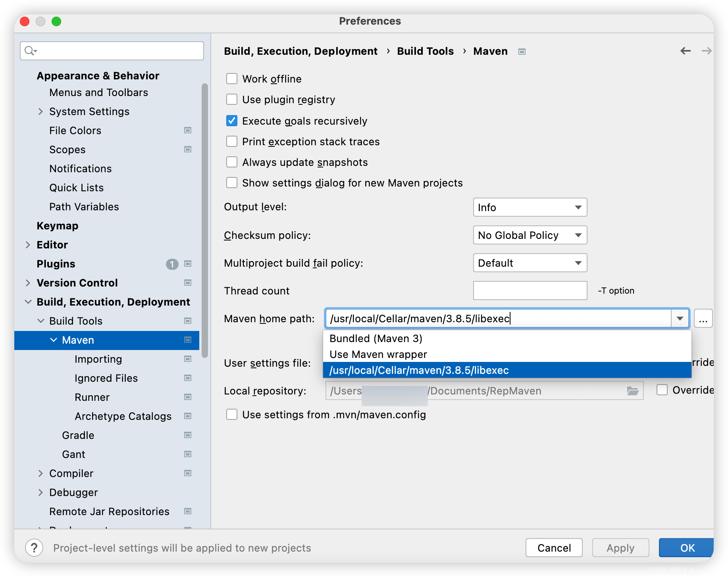
Task: Open help with the question mark button
Action: pyautogui.click(x=34, y=548)
